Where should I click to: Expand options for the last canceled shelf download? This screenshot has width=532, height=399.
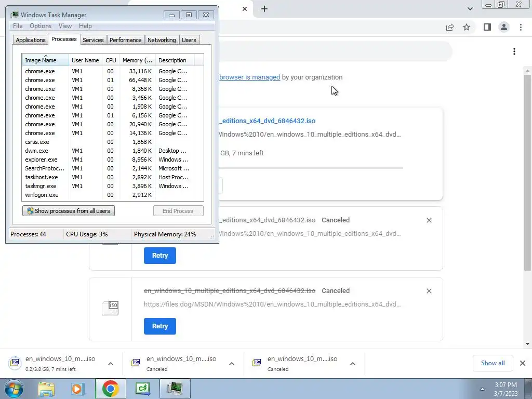353,363
